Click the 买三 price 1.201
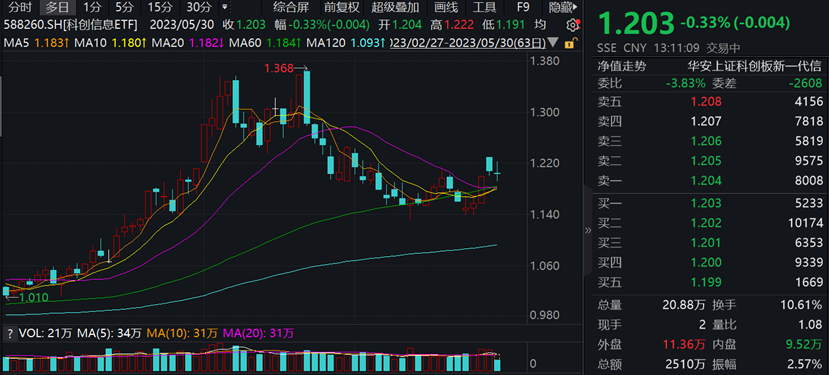Image resolution: width=829 pixels, height=375 pixels. pos(706,243)
